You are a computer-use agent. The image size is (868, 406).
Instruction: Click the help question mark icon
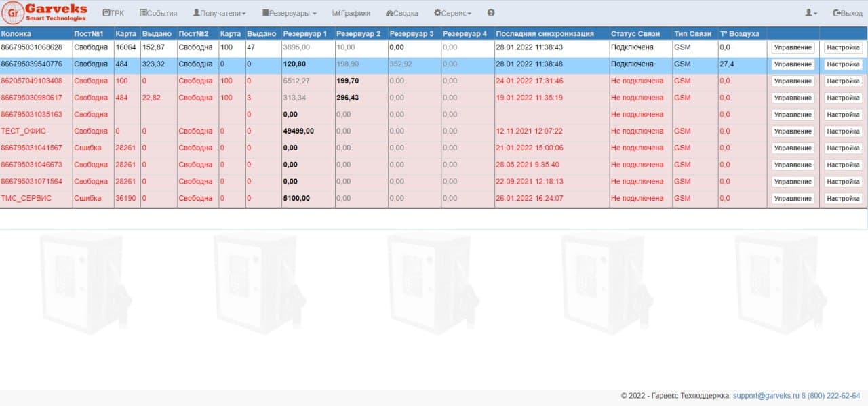click(x=491, y=13)
